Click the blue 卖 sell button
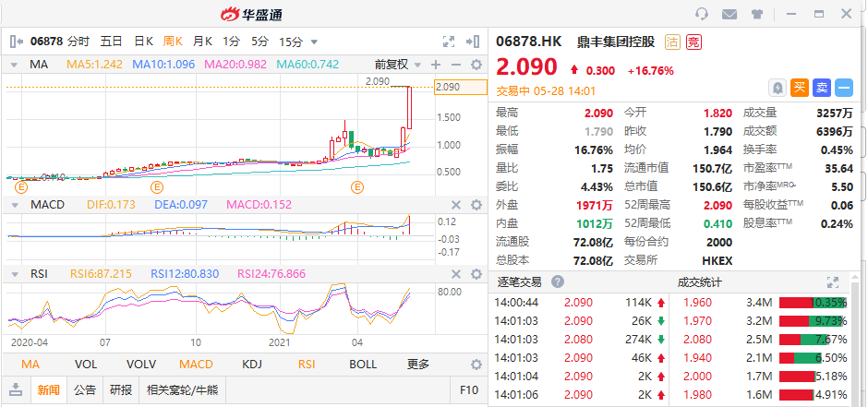Screen dimensions: 868x407 click(x=821, y=88)
